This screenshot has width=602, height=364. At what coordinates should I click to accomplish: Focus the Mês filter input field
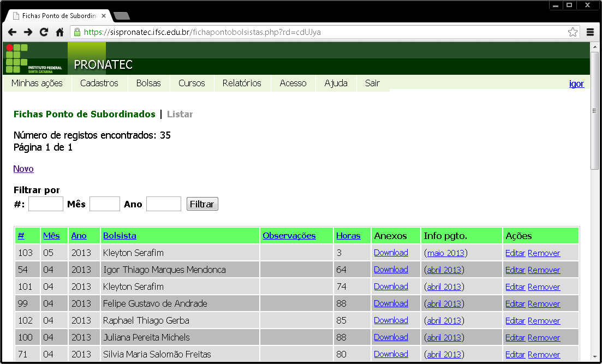pyautogui.click(x=105, y=204)
